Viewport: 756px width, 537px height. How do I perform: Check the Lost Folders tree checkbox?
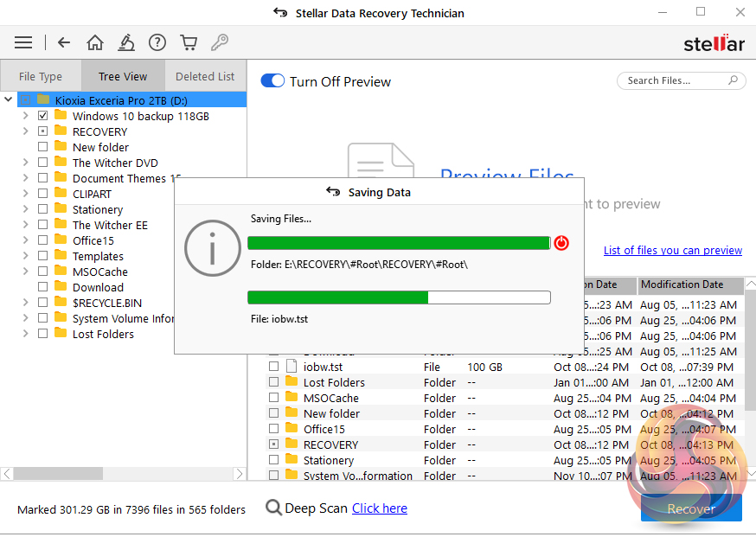tap(43, 334)
